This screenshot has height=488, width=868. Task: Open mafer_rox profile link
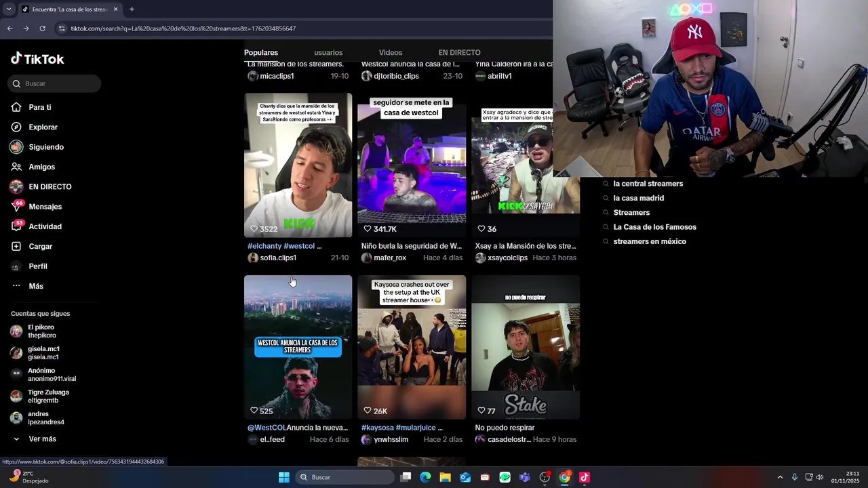click(x=390, y=258)
